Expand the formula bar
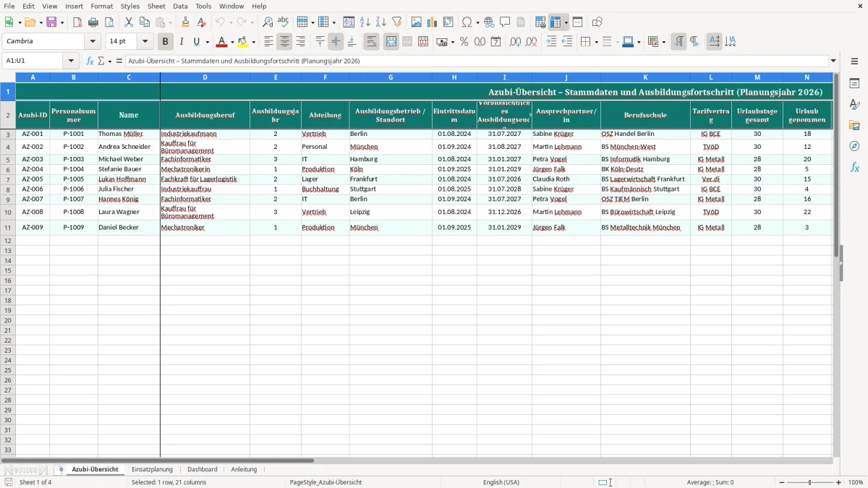The image size is (868, 488). 833,61
